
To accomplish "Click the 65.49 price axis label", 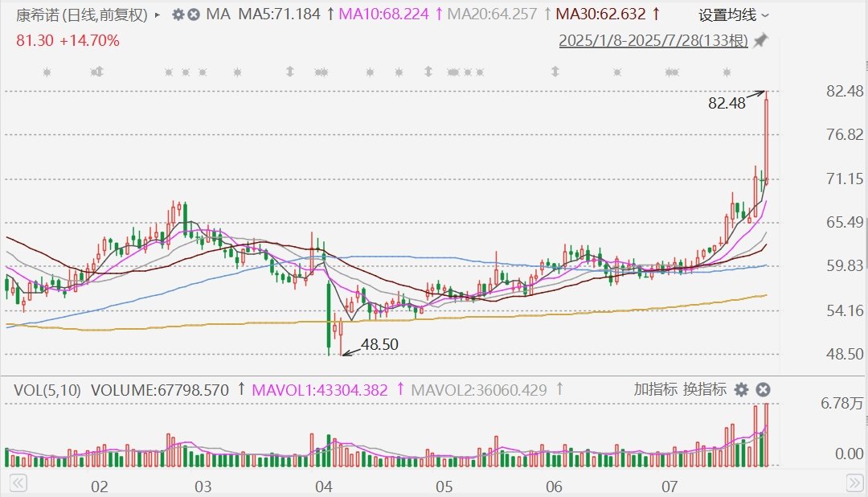I will click(845, 222).
